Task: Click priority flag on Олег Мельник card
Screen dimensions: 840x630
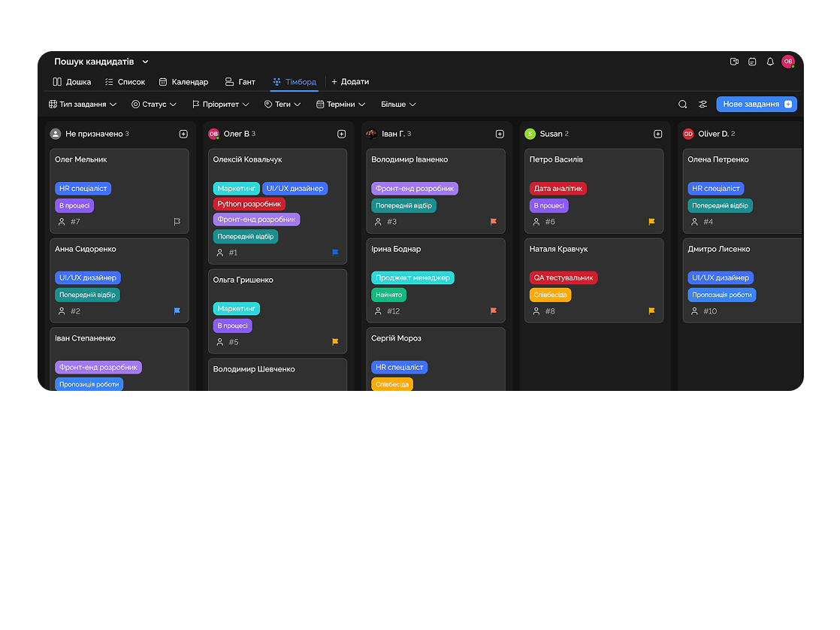Action: coord(177,222)
